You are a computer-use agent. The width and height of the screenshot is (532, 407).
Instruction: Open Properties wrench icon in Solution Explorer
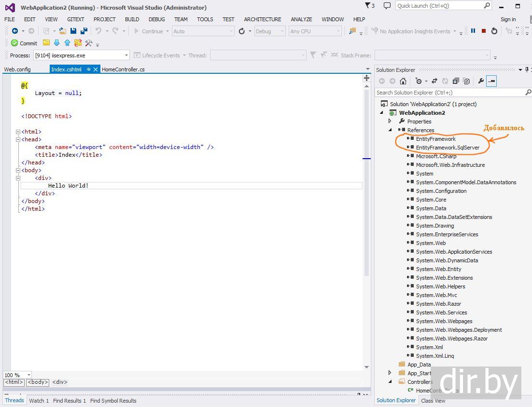(x=481, y=81)
